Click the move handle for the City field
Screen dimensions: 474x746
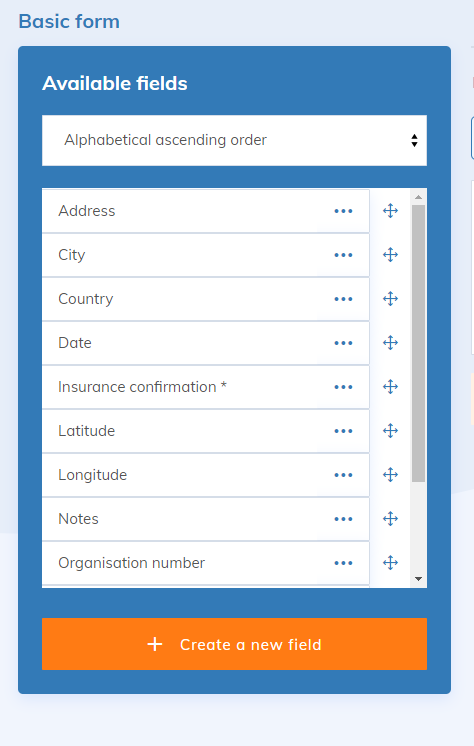[390, 255]
